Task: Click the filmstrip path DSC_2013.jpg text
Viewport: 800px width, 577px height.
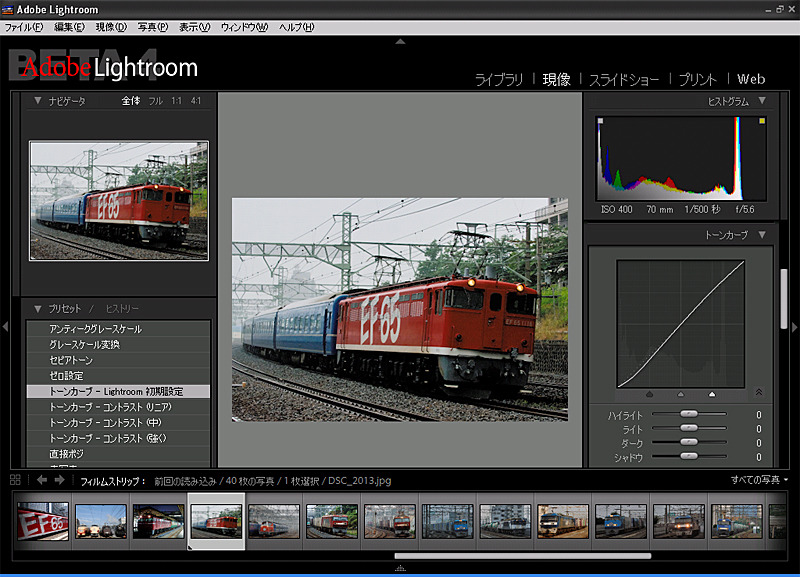Action: coord(360,481)
